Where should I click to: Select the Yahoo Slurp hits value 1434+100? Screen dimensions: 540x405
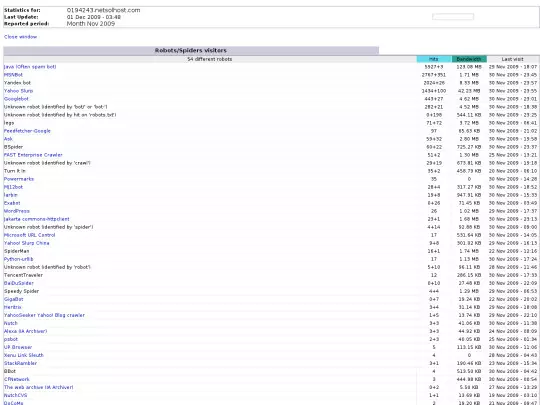(x=434, y=91)
